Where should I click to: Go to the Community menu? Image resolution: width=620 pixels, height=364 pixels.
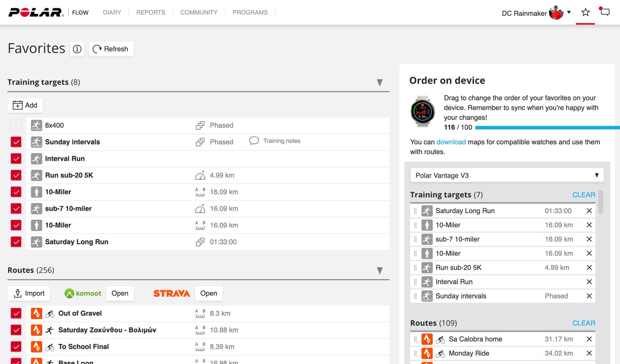tap(199, 13)
